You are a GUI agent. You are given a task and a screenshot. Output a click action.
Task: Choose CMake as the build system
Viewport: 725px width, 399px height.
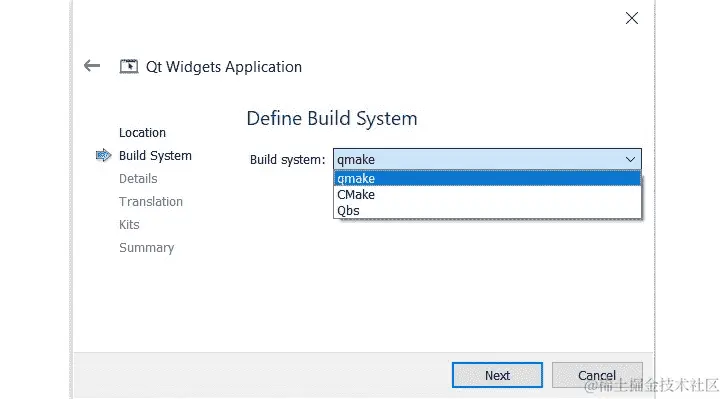(x=487, y=195)
